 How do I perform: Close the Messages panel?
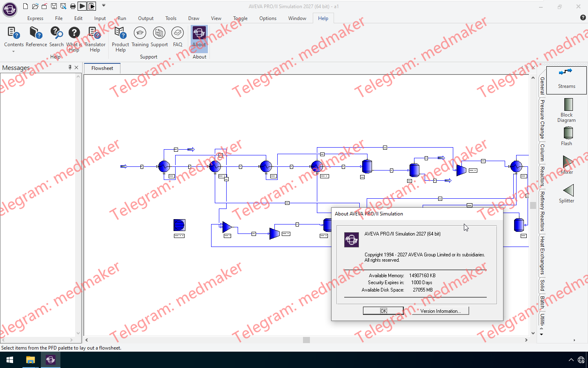point(76,67)
